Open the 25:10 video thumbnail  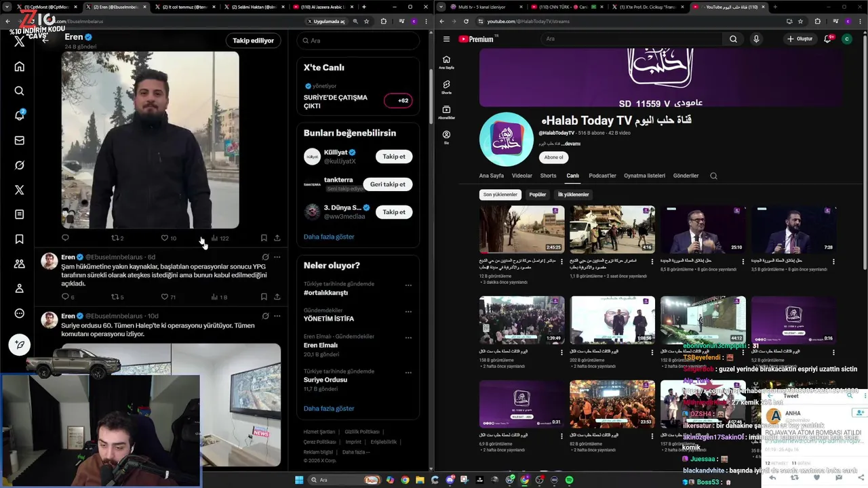[703, 230]
